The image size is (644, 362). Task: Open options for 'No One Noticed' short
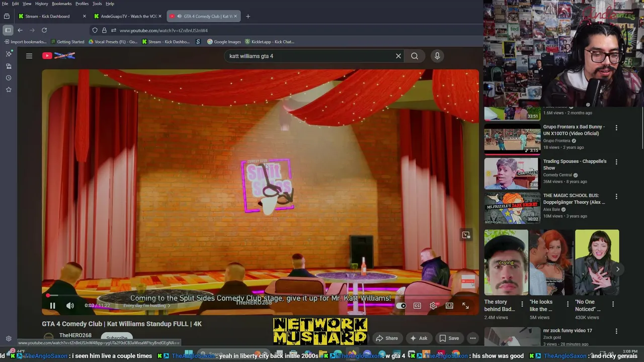(613, 304)
